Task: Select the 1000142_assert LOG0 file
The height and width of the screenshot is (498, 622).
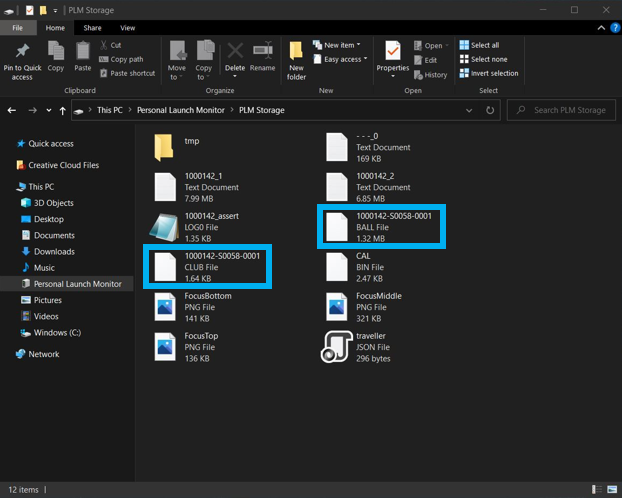Action: [195, 227]
